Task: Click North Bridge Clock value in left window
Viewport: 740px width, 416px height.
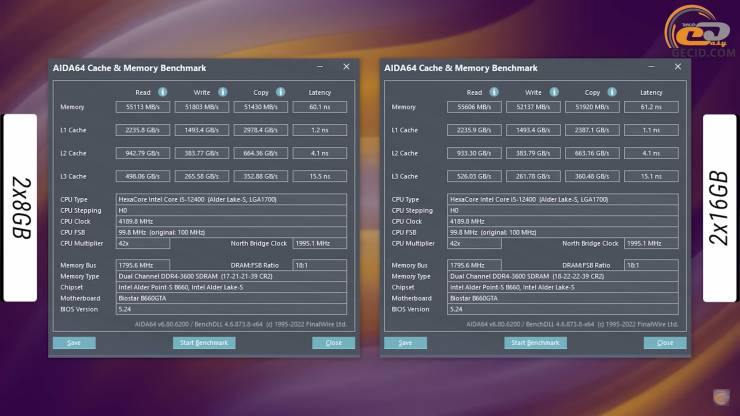Action: pyautogui.click(x=320, y=243)
